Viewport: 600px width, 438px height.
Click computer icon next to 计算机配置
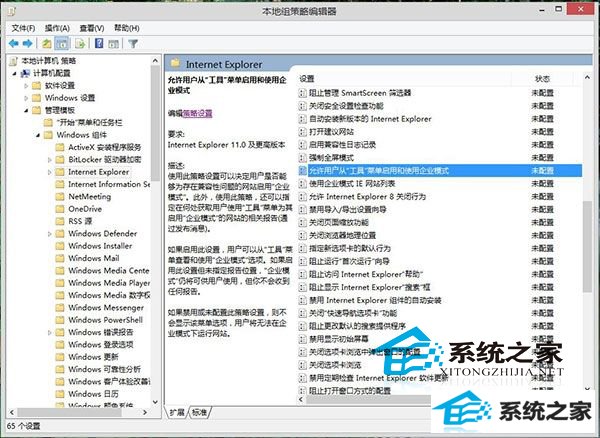click(x=25, y=73)
